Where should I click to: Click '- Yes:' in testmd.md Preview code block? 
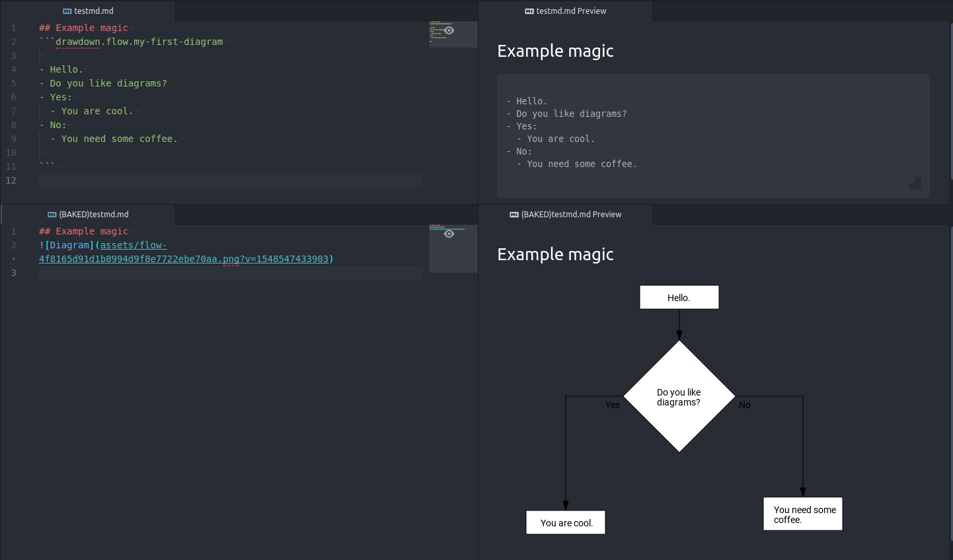521,126
